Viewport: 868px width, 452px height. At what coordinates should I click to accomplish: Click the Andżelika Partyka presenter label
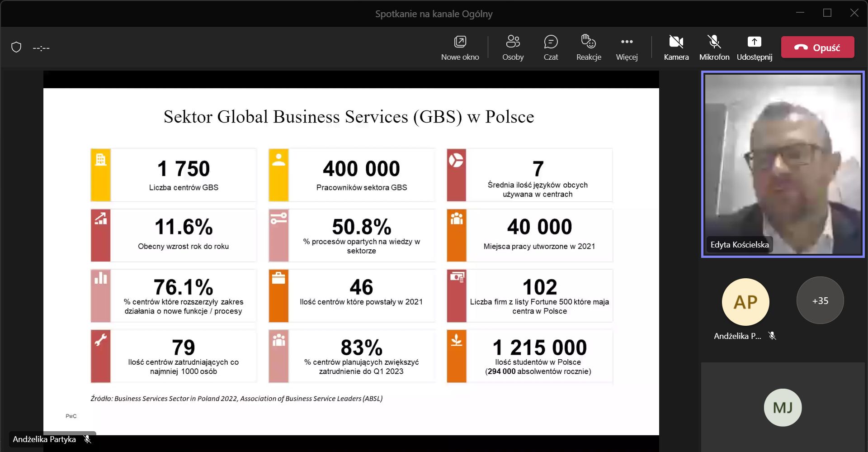pos(44,439)
